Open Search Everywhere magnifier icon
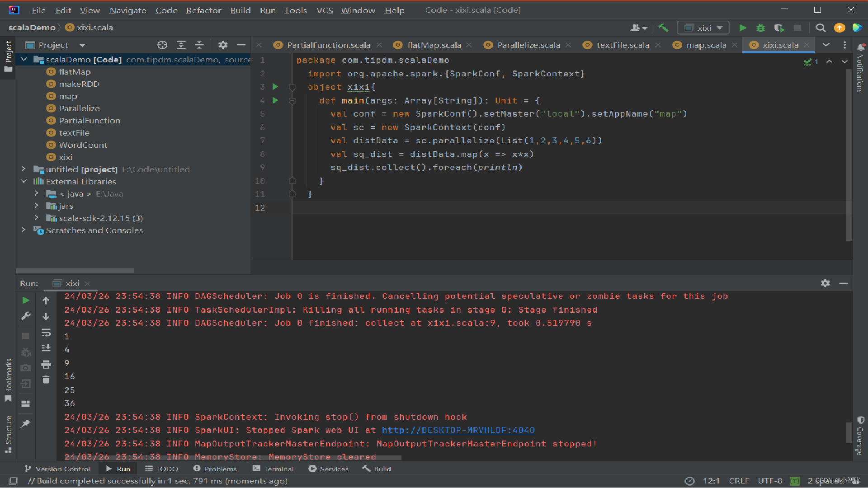868x488 pixels. (x=821, y=28)
